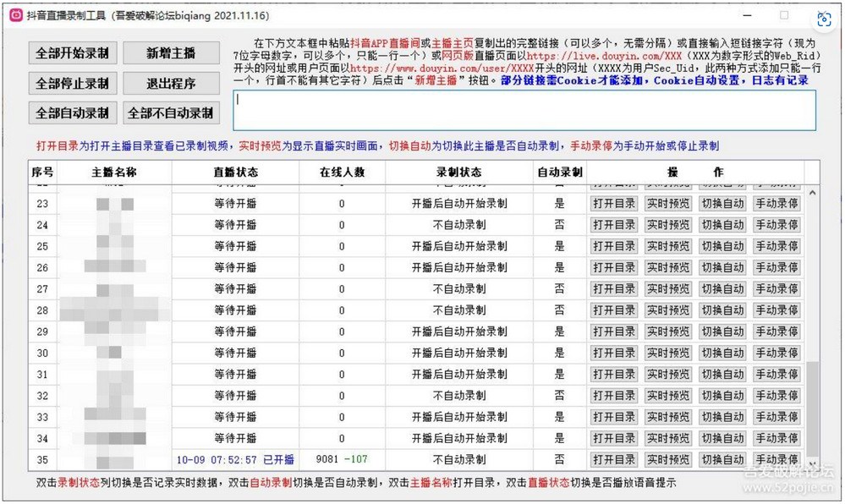Click 实时预览 in row 29

[x=668, y=331]
